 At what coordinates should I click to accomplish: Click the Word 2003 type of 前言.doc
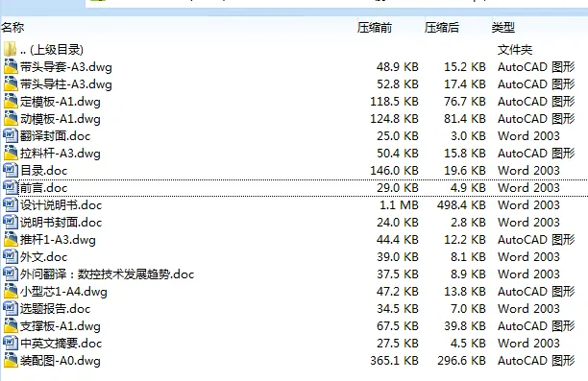pos(528,188)
